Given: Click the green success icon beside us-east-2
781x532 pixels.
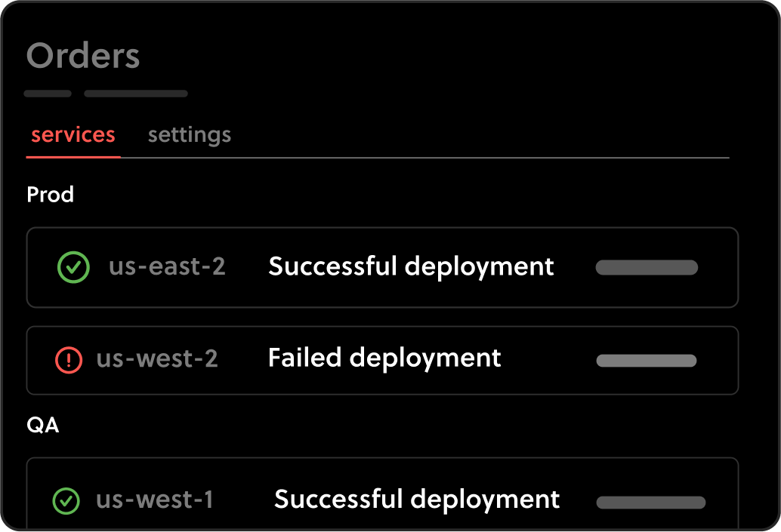Looking at the screenshot, I should coord(73,267).
